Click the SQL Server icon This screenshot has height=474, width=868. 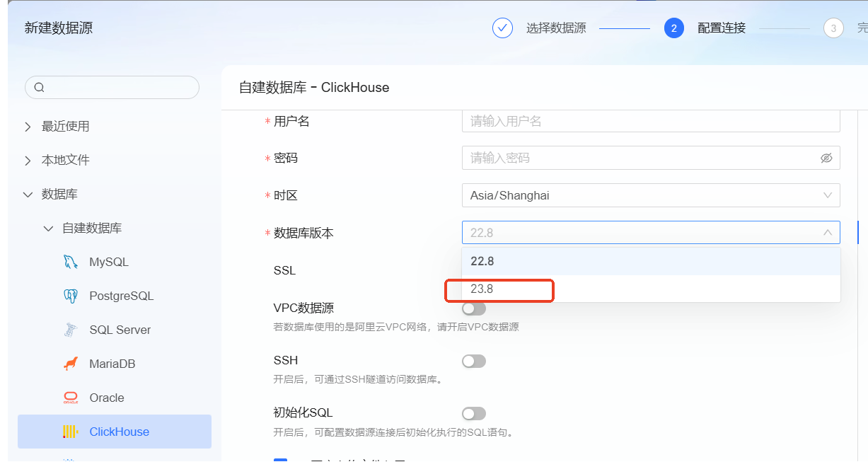[70, 330]
